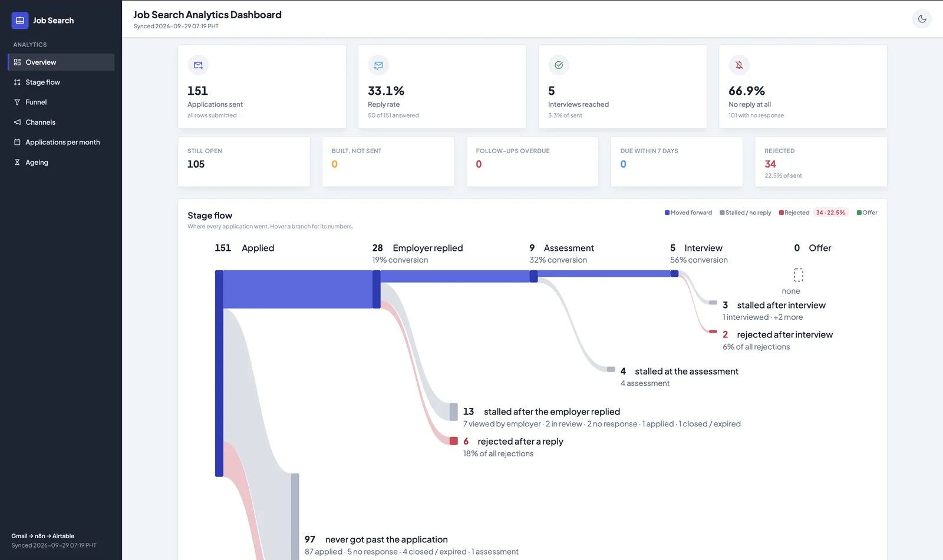
Task: Click the Follow-ups Overdue card
Action: (532, 162)
